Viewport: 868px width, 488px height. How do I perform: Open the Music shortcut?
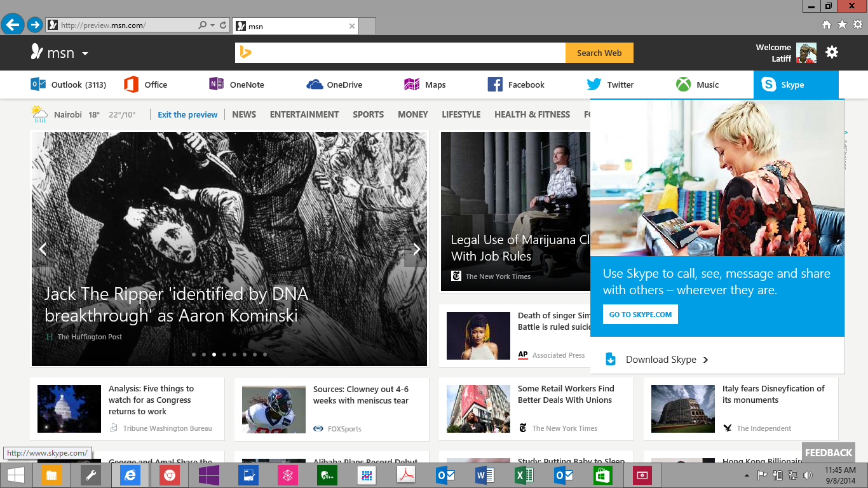click(x=698, y=85)
